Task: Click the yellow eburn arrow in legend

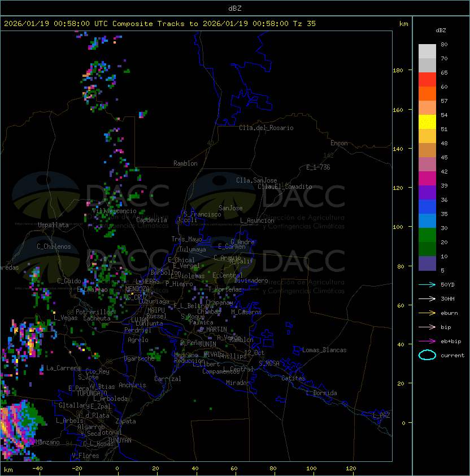Action: coord(427,313)
